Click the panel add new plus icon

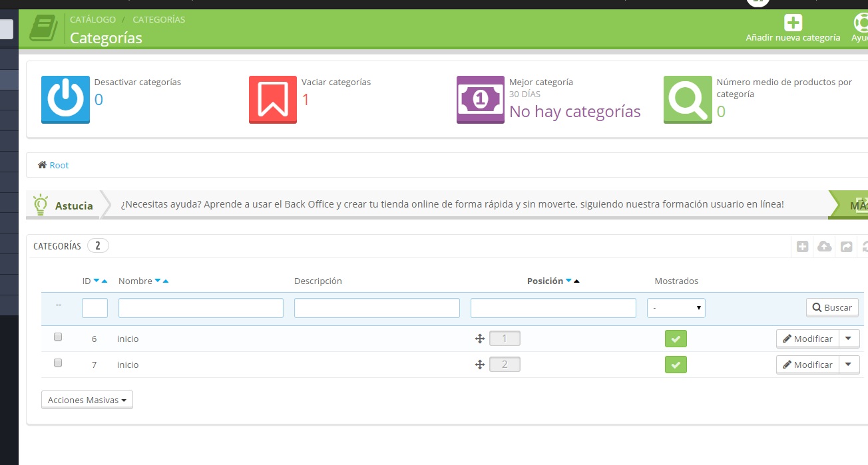click(803, 247)
